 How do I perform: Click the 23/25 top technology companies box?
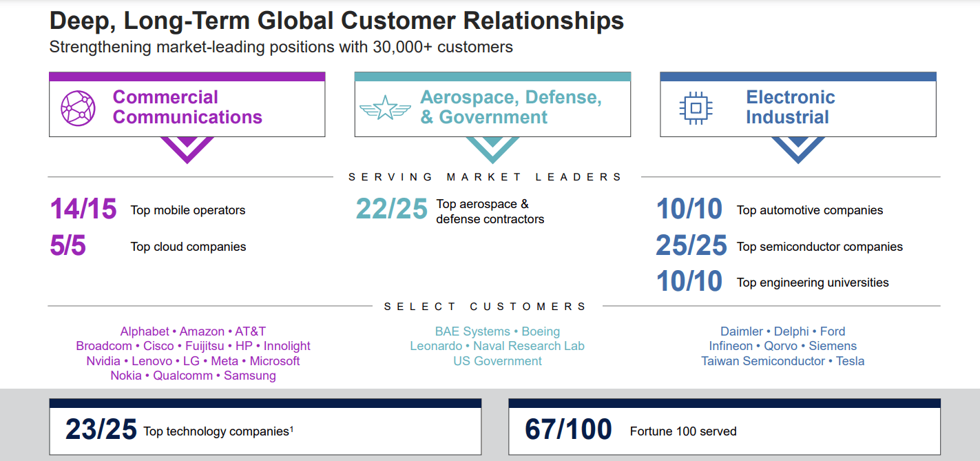pos(265,429)
